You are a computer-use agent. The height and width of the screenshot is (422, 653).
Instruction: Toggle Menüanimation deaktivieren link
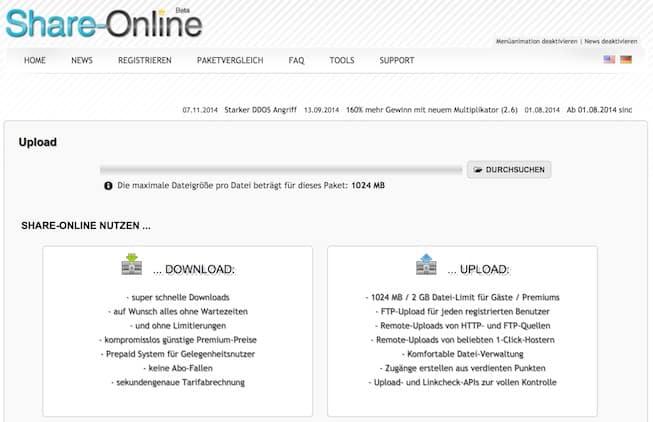536,41
